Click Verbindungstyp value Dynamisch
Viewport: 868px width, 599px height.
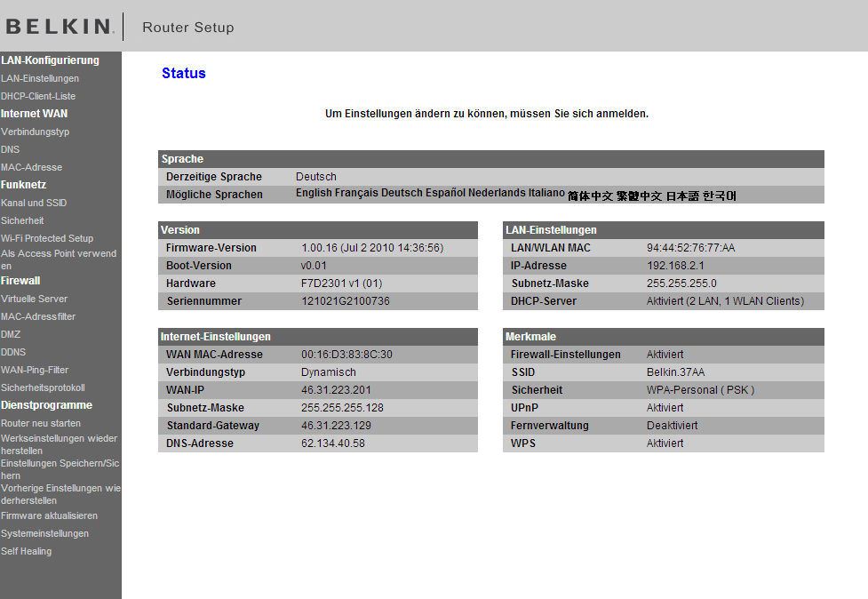[x=328, y=372]
